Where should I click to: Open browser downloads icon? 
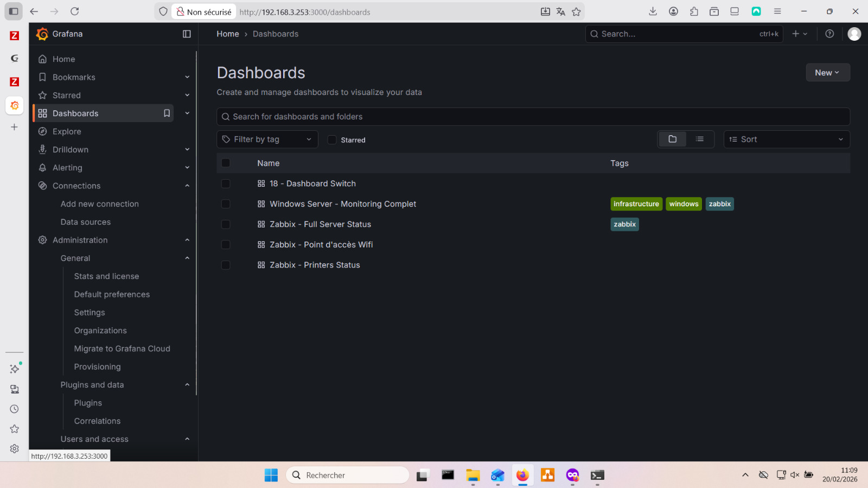(x=653, y=11)
